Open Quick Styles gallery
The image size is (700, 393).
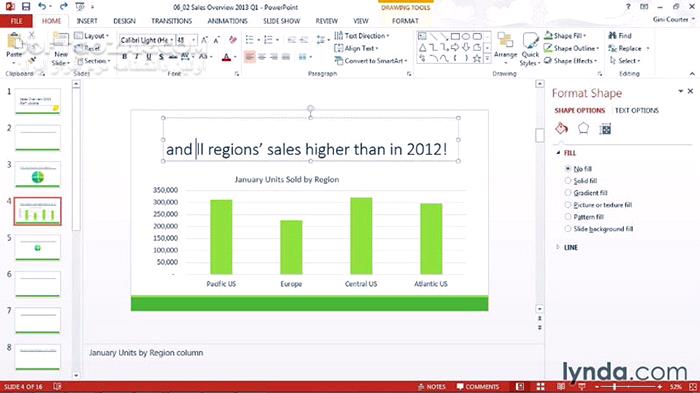click(x=530, y=49)
